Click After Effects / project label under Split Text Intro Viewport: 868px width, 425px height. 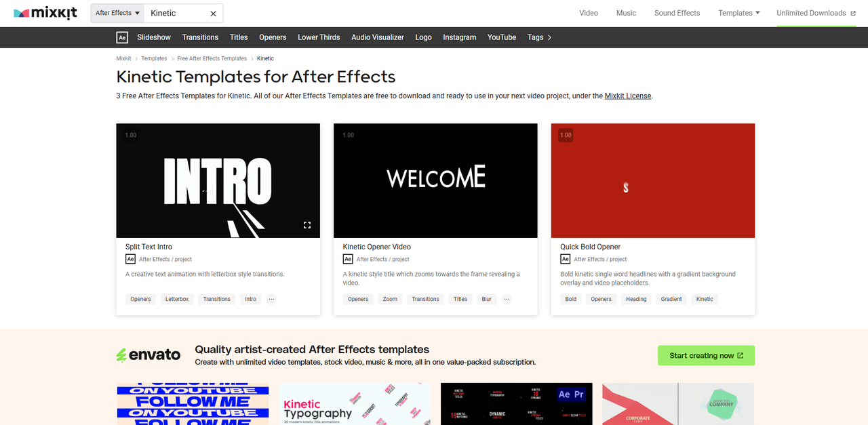pyautogui.click(x=165, y=259)
